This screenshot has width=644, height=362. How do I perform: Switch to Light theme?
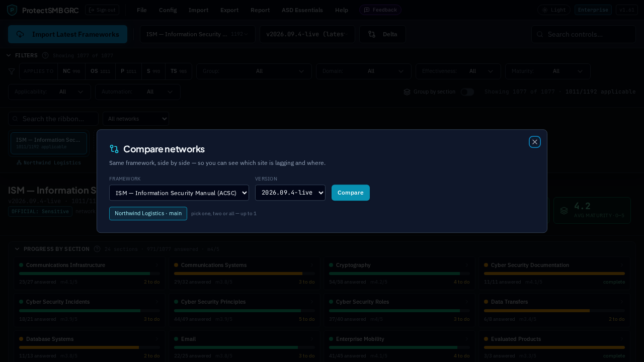[x=554, y=10]
